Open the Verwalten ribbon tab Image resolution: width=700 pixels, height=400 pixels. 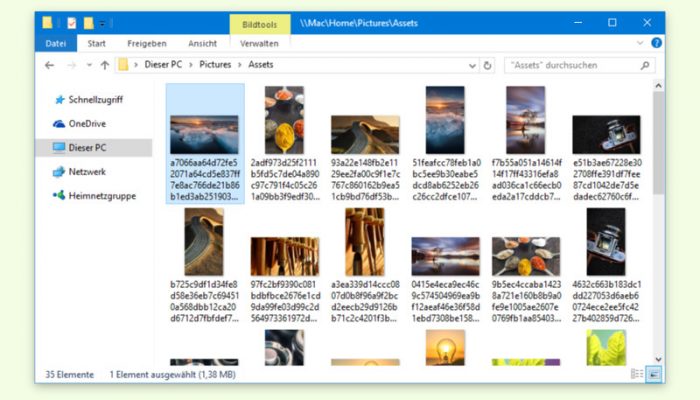click(259, 43)
